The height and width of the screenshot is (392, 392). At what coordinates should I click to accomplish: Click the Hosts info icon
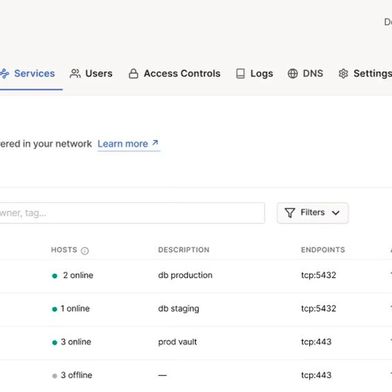pos(85,251)
